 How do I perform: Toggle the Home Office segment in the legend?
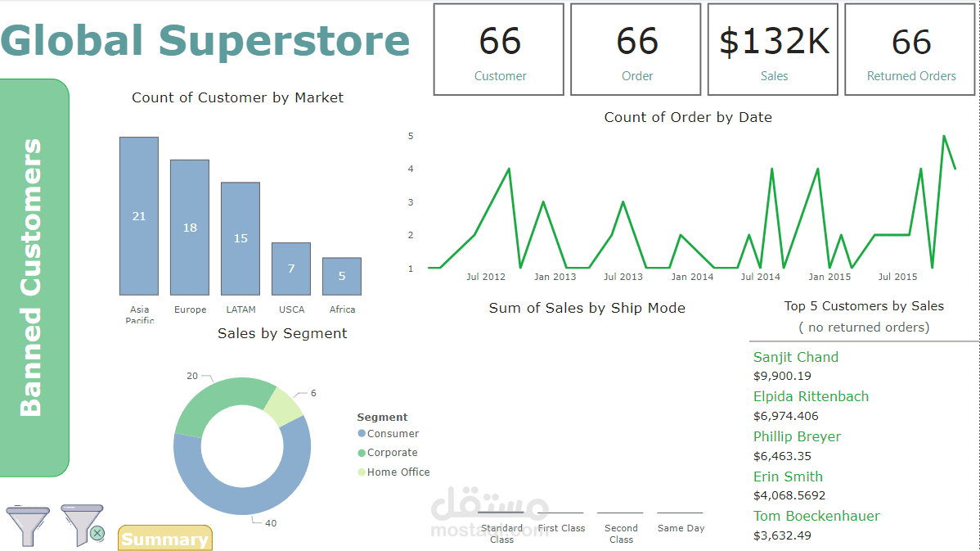(398, 472)
